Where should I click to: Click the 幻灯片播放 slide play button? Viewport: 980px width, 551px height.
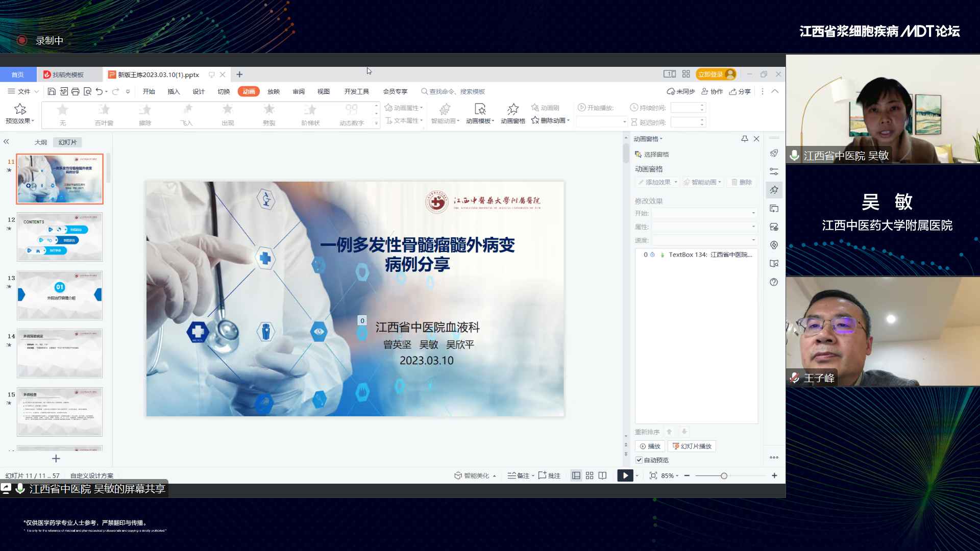click(692, 446)
